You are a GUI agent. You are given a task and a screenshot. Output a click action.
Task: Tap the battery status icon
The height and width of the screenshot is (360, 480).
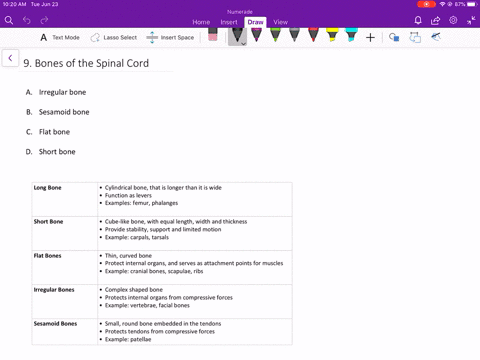coord(472,4)
